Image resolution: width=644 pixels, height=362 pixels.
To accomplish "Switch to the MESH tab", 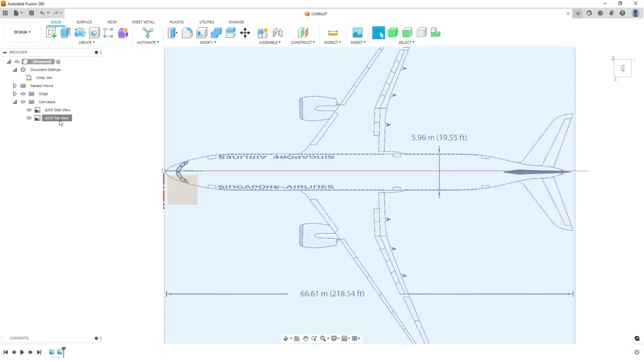I will click(x=112, y=22).
